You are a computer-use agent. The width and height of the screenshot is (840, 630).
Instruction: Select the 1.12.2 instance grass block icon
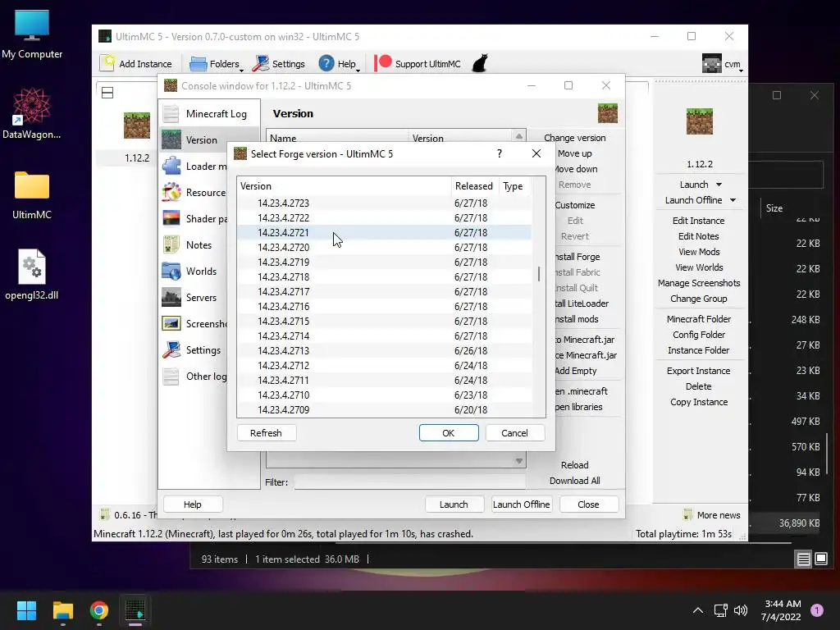(137, 126)
